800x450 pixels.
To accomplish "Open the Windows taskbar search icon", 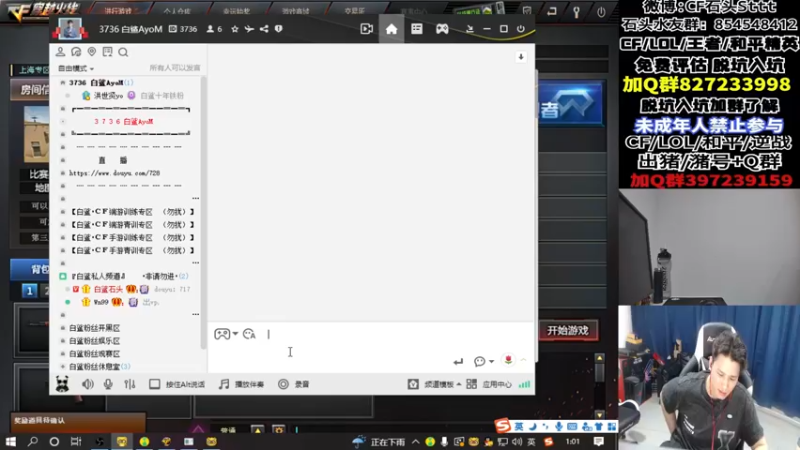I will [33, 441].
